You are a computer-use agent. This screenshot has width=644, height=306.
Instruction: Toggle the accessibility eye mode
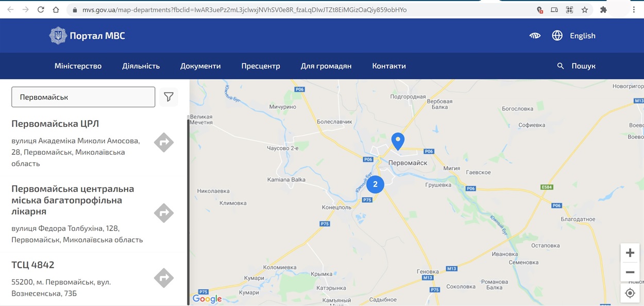(535, 36)
